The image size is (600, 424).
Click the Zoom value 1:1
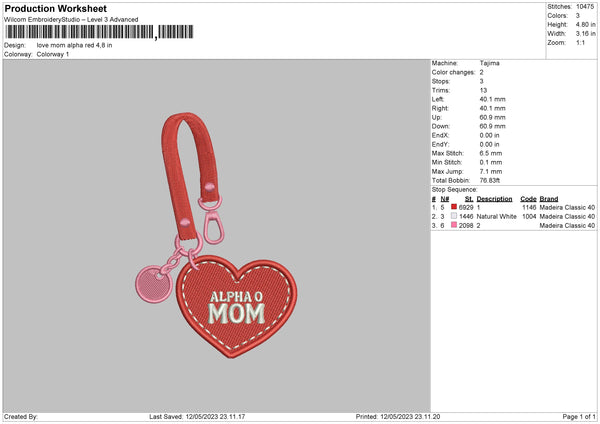tap(580, 43)
